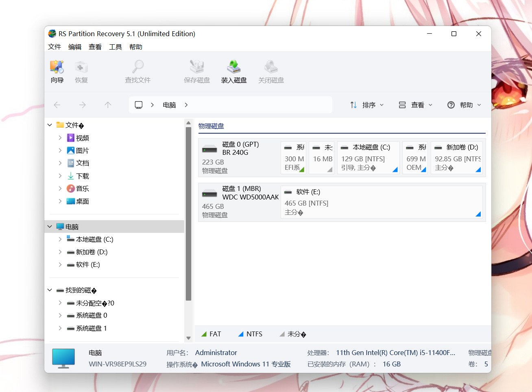Select 本地磁盘 (C:) 129 GB partition tile
This screenshot has height=392, width=532.
[x=368, y=158]
